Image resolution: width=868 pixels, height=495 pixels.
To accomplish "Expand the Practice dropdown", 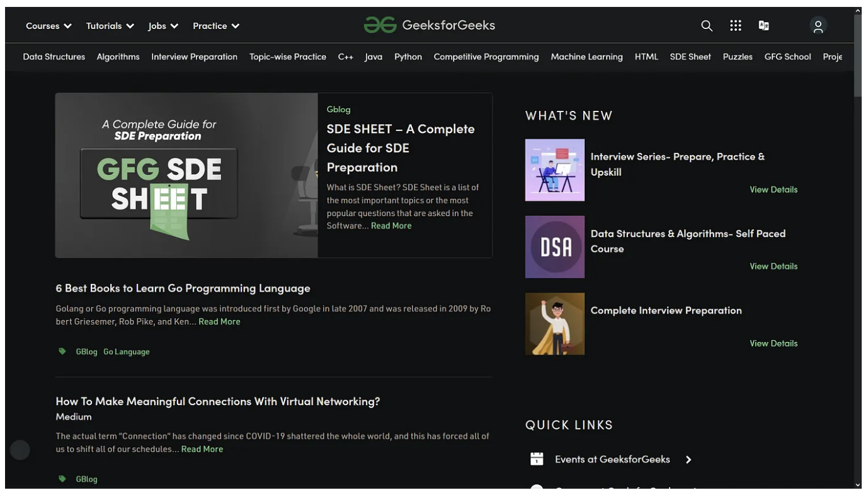I will point(216,26).
